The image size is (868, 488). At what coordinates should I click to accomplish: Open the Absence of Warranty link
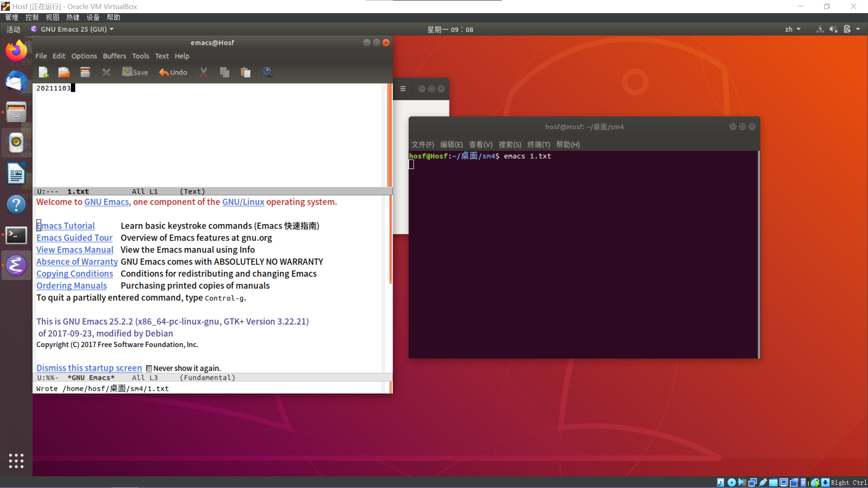[x=77, y=262]
